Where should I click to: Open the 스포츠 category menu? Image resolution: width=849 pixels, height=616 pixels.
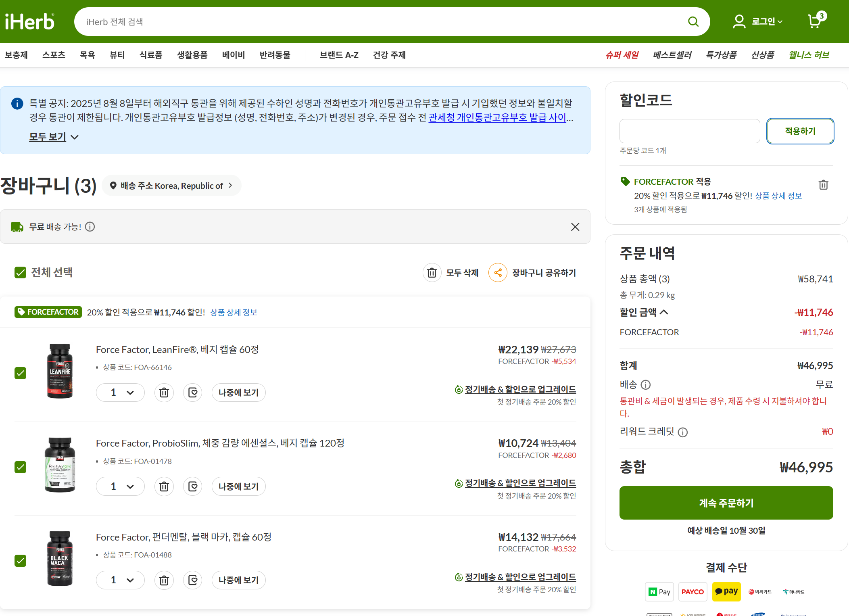coord(54,55)
